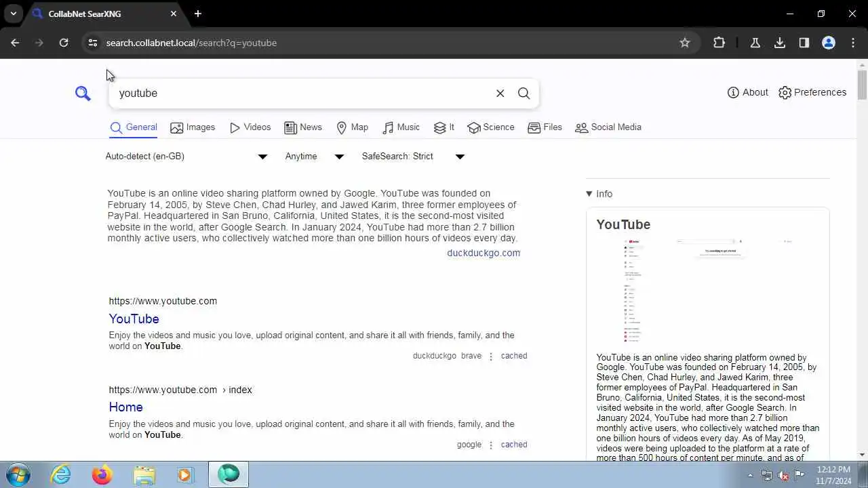This screenshot has height=488, width=868.
Task: Switch to the Science tab
Action: [x=491, y=127]
